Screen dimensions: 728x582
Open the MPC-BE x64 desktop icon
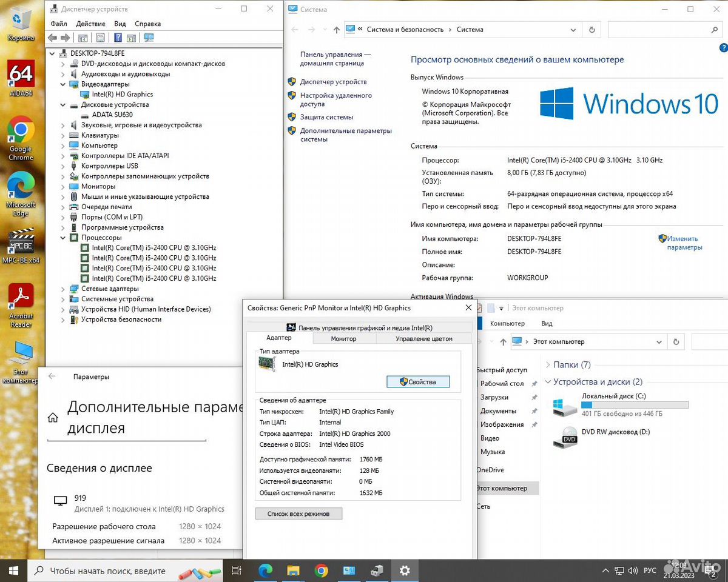tap(21, 247)
